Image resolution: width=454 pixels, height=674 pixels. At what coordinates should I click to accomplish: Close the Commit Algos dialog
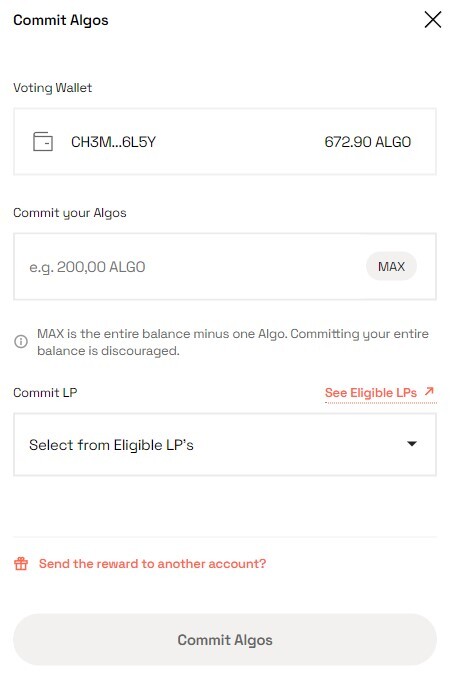point(433,20)
